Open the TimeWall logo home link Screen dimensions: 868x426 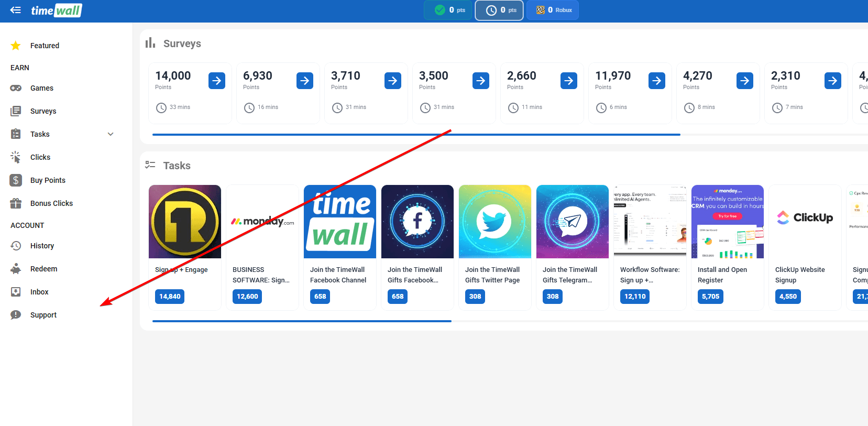coord(57,10)
